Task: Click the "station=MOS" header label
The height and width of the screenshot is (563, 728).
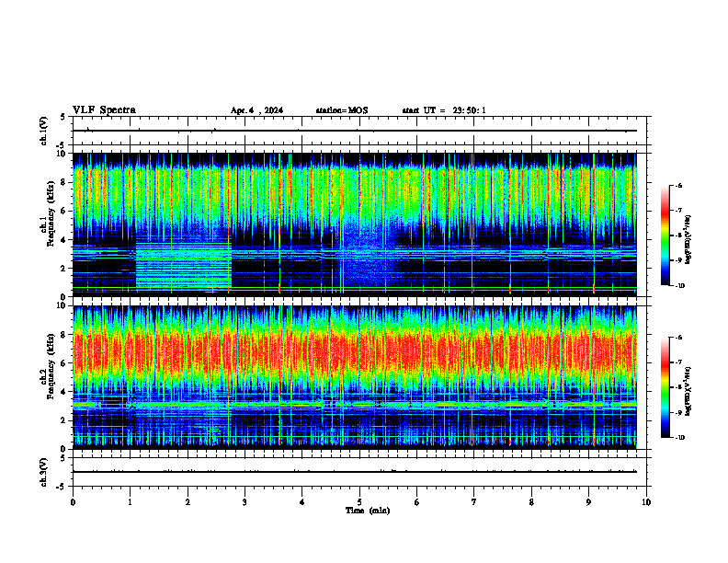Action: pyautogui.click(x=342, y=110)
